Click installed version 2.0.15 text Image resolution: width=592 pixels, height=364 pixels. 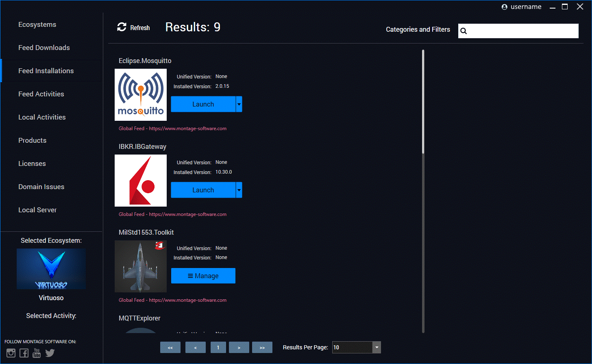(222, 86)
